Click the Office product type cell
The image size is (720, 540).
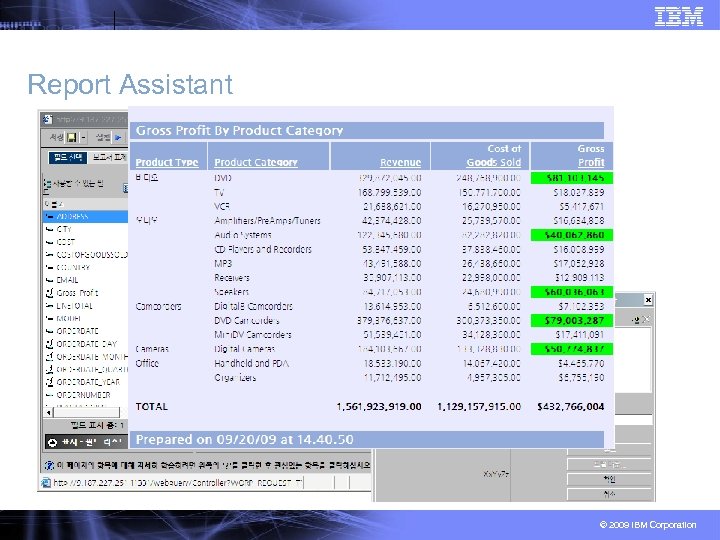pos(147,363)
